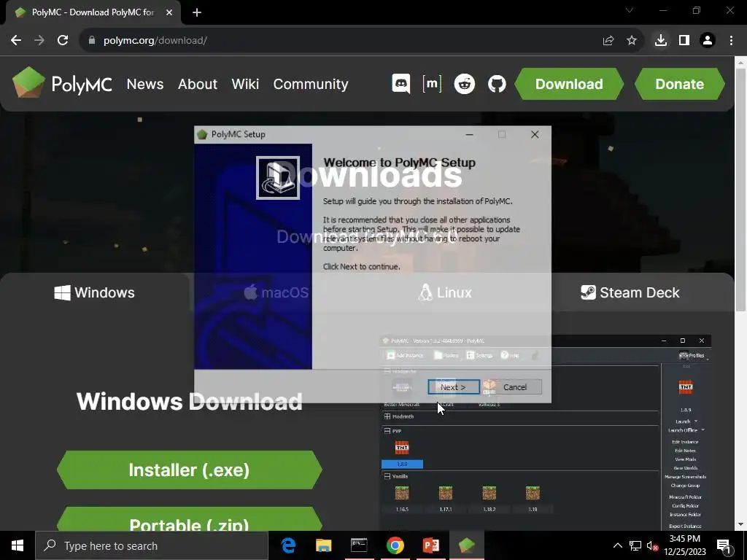
Task: View site info via the padlock icon
Action: [x=92, y=41]
